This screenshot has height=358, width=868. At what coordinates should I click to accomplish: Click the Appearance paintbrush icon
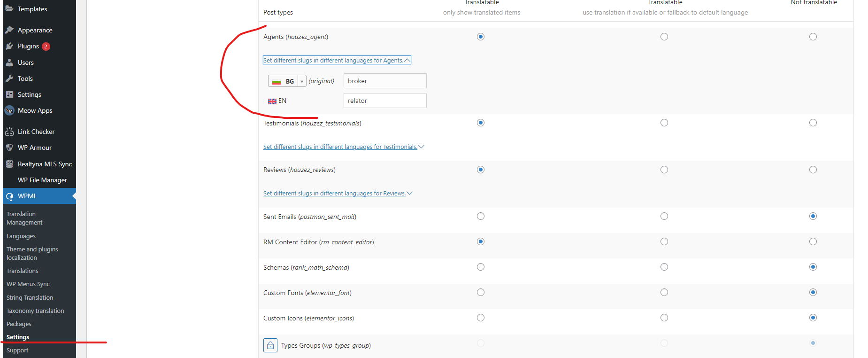9,30
